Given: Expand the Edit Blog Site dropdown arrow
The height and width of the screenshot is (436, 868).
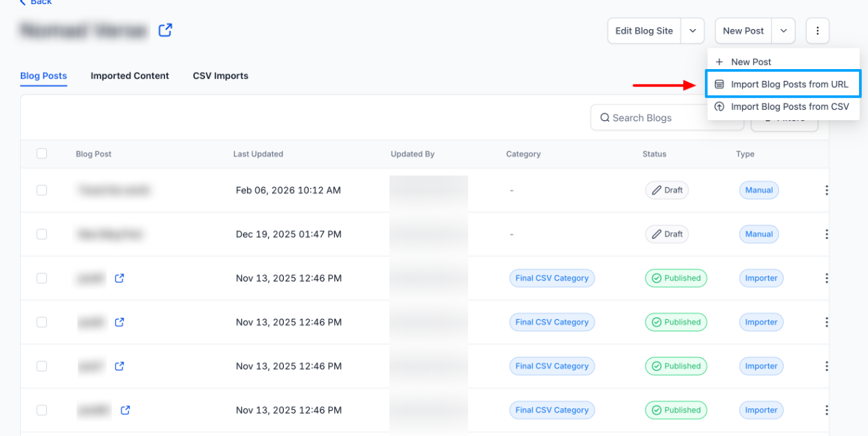Looking at the screenshot, I should pos(693,31).
